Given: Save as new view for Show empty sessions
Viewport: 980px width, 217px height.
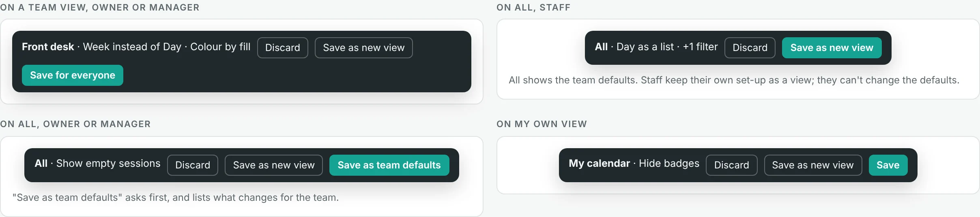Looking at the screenshot, I should (274, 165).
